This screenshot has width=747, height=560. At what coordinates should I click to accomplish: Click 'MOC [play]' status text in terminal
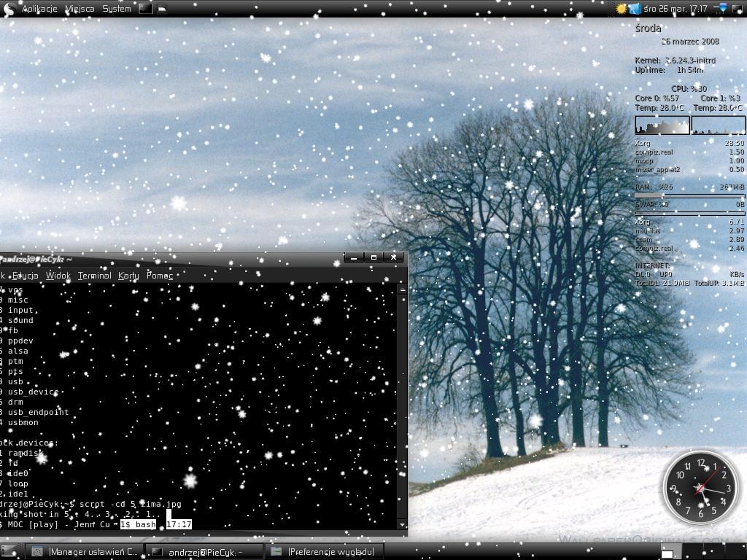(x=33, y=524)
